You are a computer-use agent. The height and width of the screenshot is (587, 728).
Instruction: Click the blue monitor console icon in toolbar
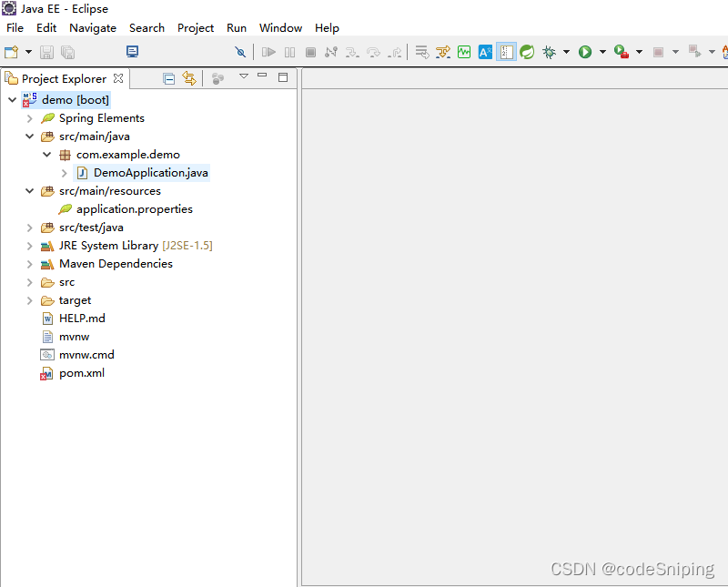coord(132,52)
